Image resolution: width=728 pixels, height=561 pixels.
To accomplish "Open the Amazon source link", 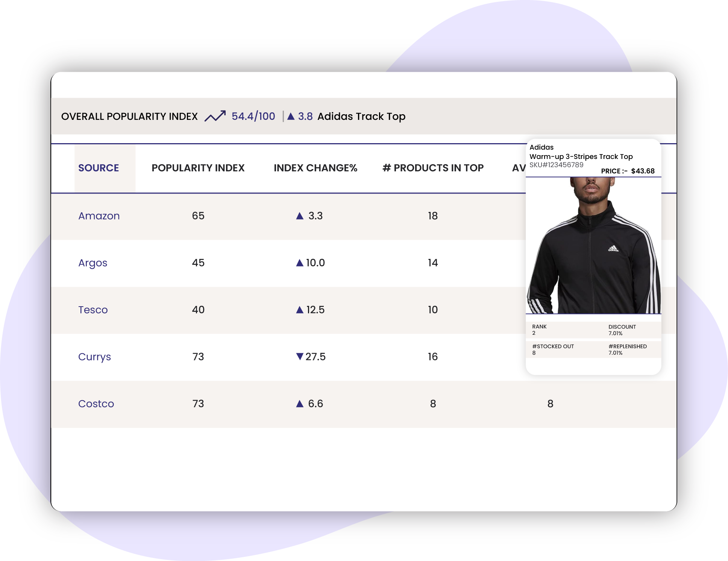I will pyautogui.click(x=99, y=216).
